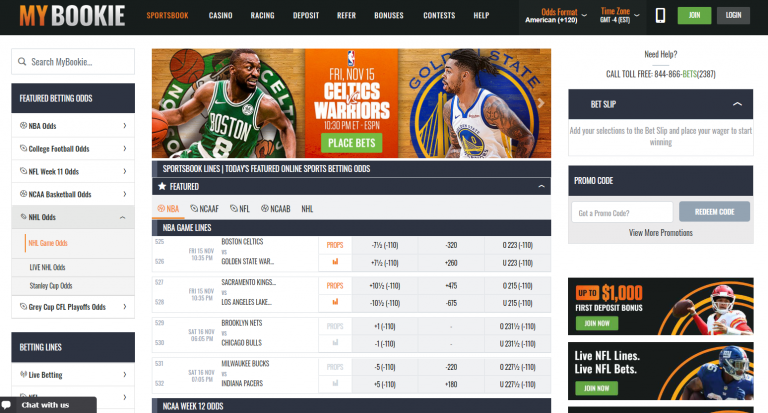The width and height of the screenshot is (768, 413).
Task: Click JOIN NOW on deposit bonus ad
Action: (597, 323)
